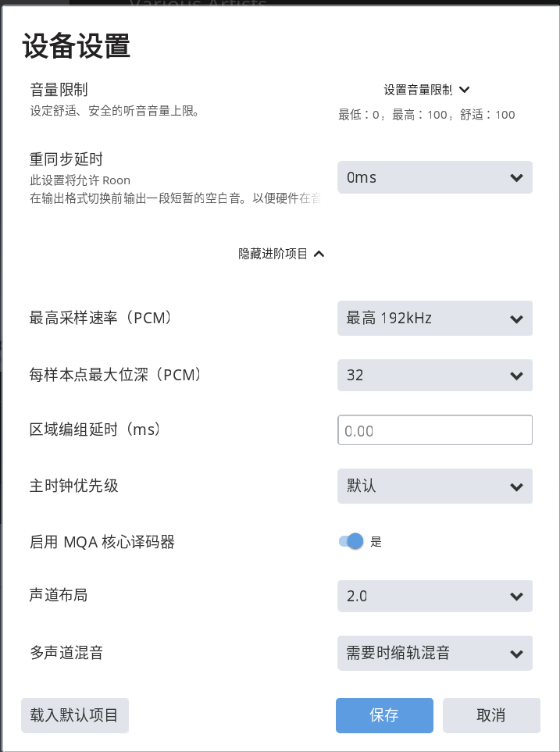
Task: Click the up chevron beside 隐藏进阶项目
Action: point(318,254)
